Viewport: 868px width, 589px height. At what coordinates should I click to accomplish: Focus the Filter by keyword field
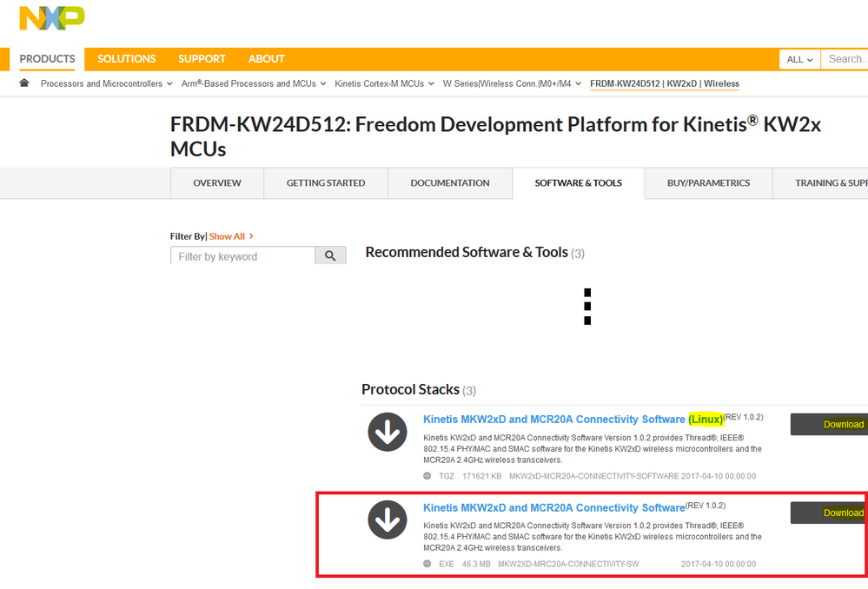pos(243,255)
